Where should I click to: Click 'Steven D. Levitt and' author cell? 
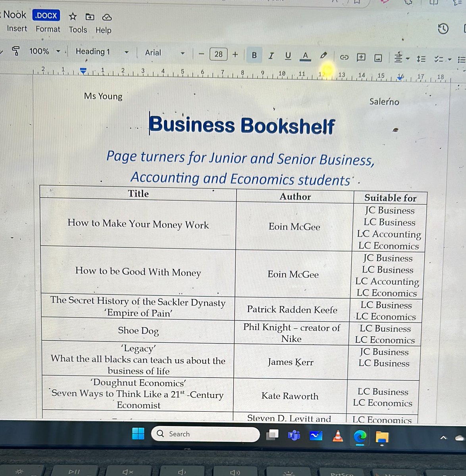click(289, 418)
